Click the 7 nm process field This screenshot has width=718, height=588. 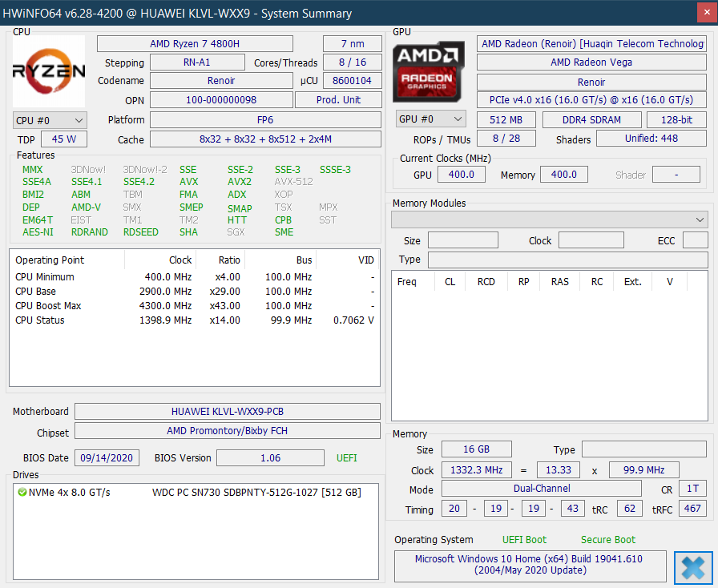pos(353,44)
